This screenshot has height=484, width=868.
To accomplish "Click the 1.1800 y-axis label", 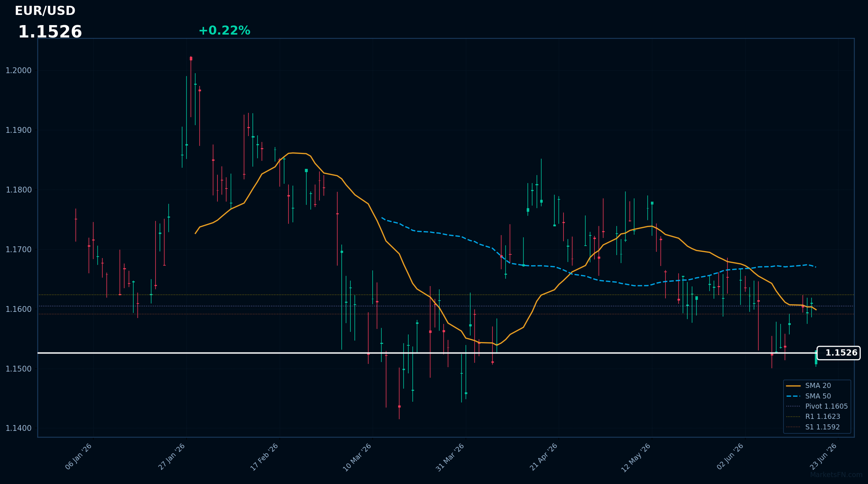I will click(x=19, y=190).
